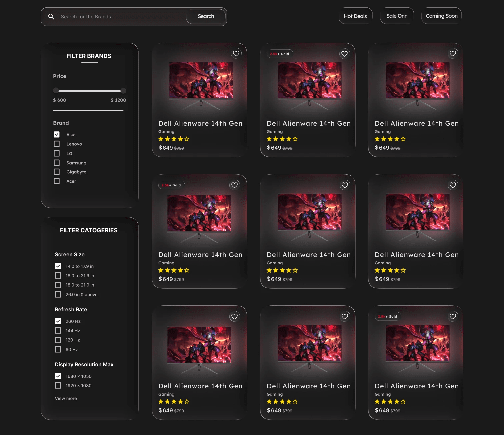
Task: Enable the 26.0 in & above filter
Action: pyautogui.click(x=58, y=294)
